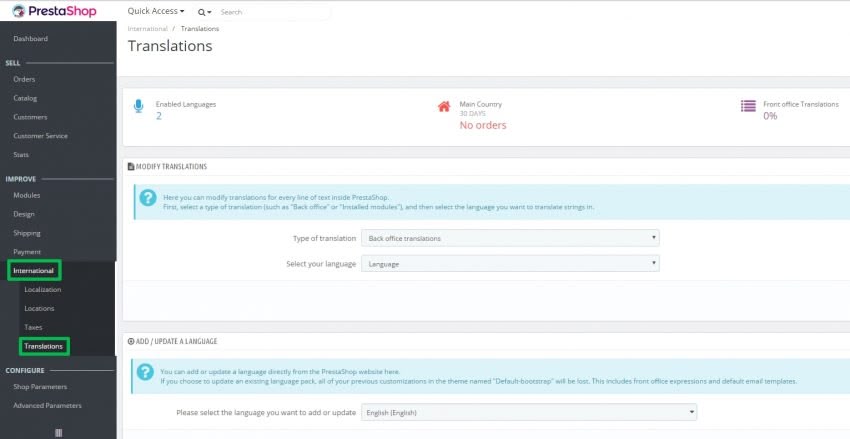Open the Taxes submenu item
Image resolution: width=850 pixels, height=439 pixels.
(x=33, y=327)
